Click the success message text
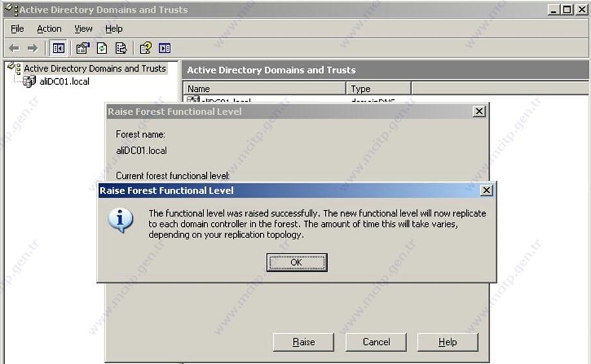This screenshot has height=364, width=591. pos(318,224)
